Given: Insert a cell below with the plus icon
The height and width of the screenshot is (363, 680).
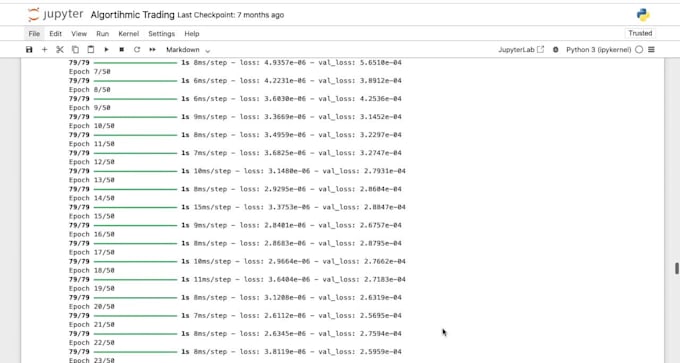Looking at the screenshot, I should point(44,49).
